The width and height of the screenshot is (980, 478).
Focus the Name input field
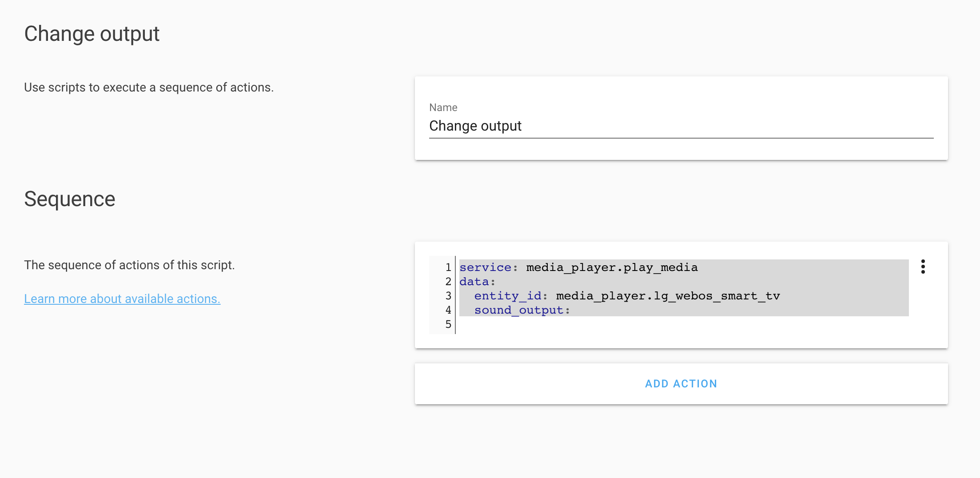click(x=681, y=126)
